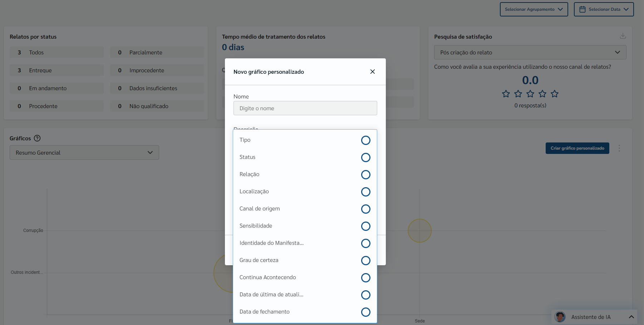Select the Não qualificado status row
The height and width of the screenshot is (325, 644).
pyautogui.click(x=157, y=106)
